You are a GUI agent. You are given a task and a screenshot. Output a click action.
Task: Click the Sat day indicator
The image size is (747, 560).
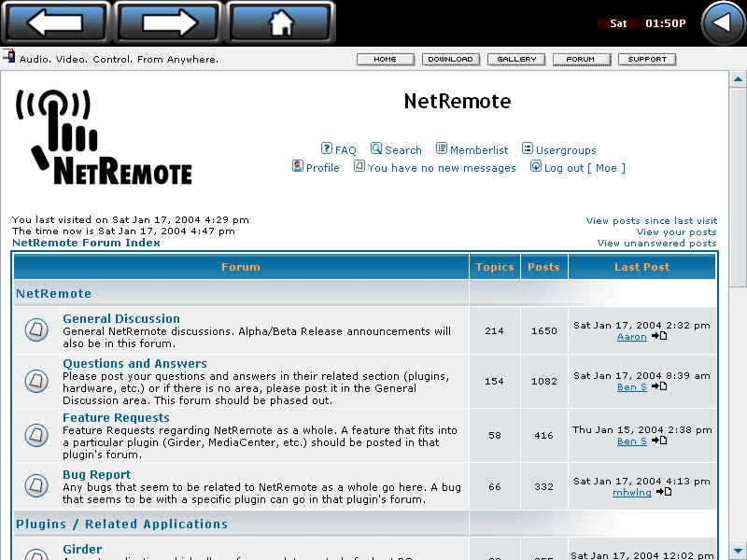(x=618, y=23)
